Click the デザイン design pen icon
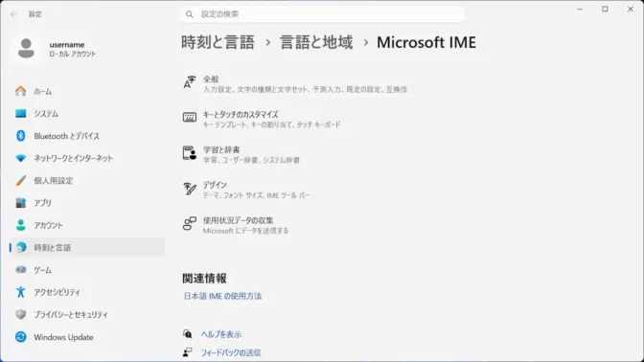The height and width of the screenshot is (362, 644). [190, 189]
